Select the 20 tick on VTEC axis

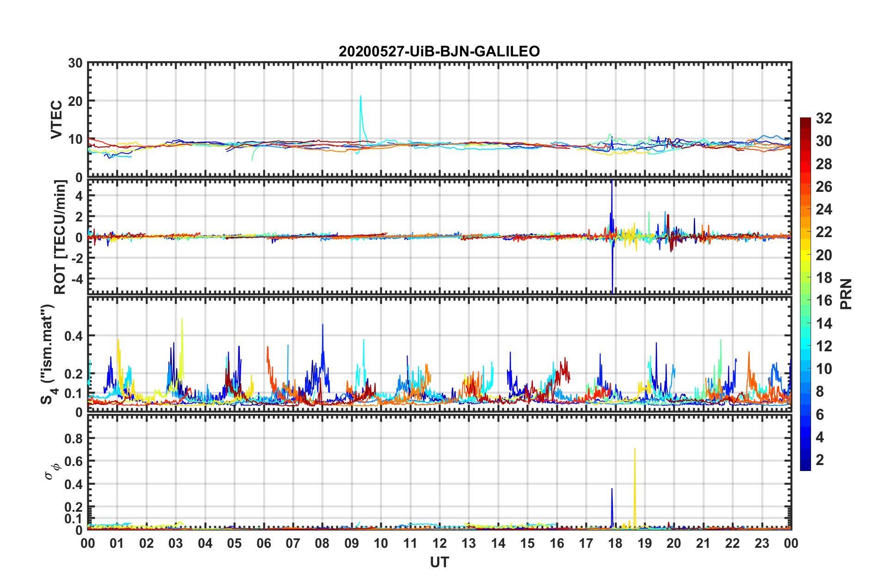click(75, 101)
